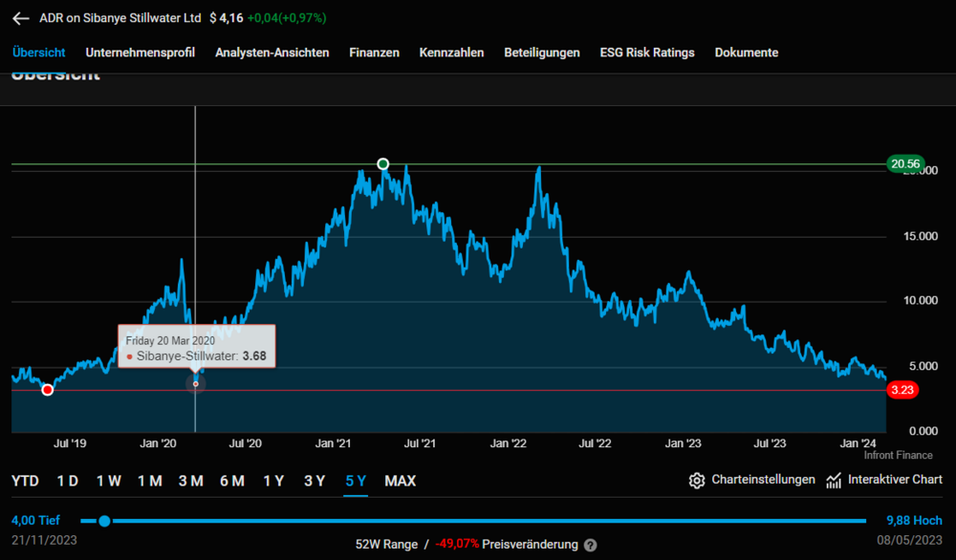956x560 pixels.
Task: Click the Jan '20 axis label
Action: coord(158,443)
